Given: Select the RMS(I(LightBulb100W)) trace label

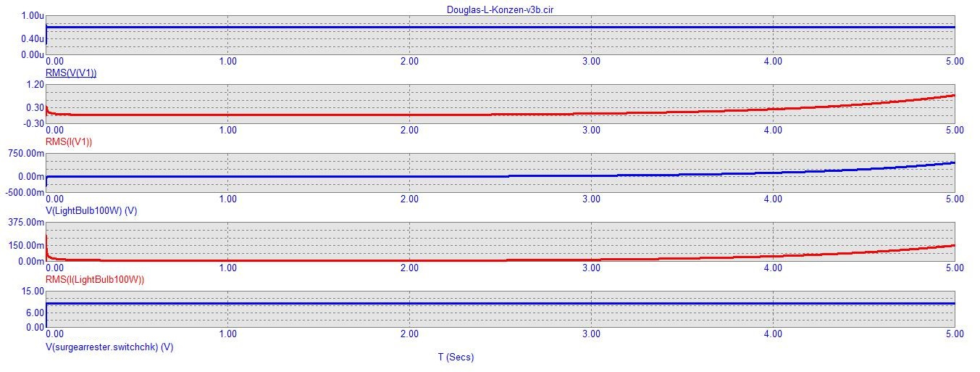Looking at the screenshot, I should 95,279.
